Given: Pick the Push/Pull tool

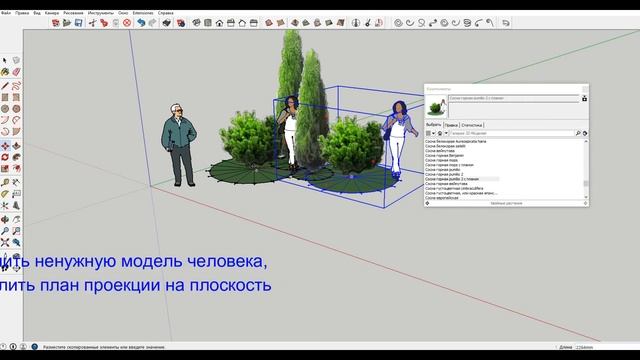Looking at the screenshot, I should coord(16,146).
